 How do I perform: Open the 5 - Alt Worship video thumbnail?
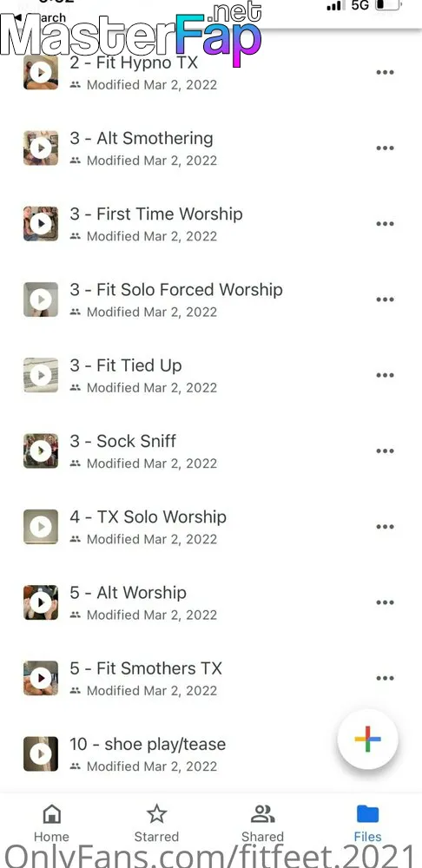[41, 602]
